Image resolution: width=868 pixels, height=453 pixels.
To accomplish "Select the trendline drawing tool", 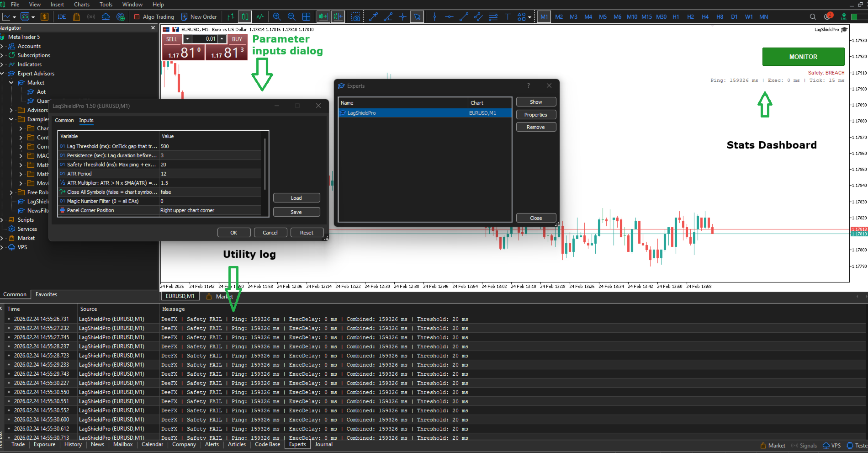I will pyautogui.click(x=464, y=17).
